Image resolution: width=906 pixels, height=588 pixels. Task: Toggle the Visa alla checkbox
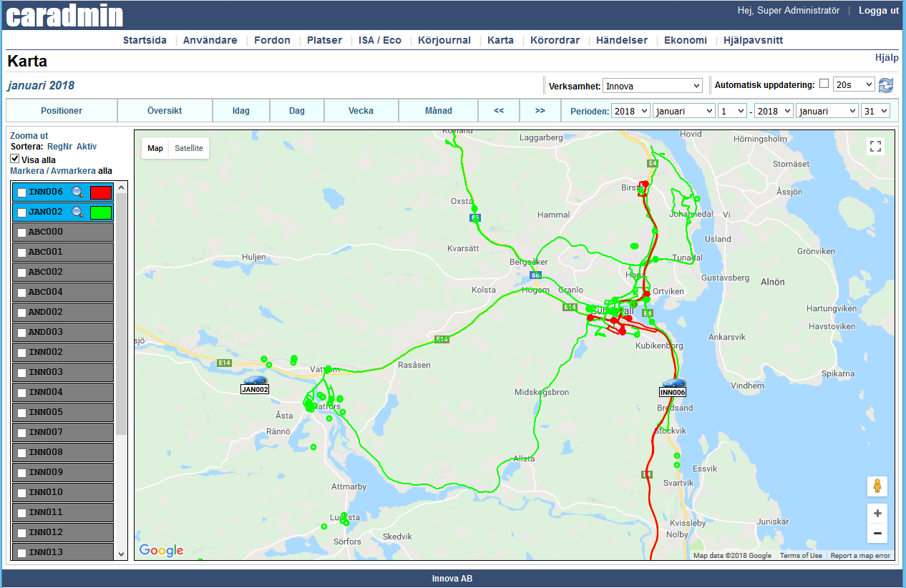(x=15, y=159)
